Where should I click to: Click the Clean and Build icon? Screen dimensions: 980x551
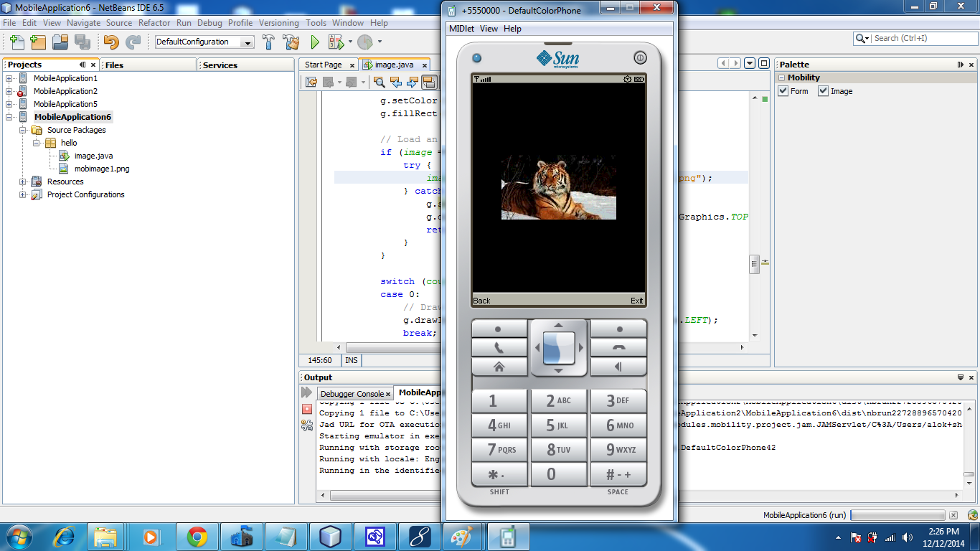tap(291, 42)
